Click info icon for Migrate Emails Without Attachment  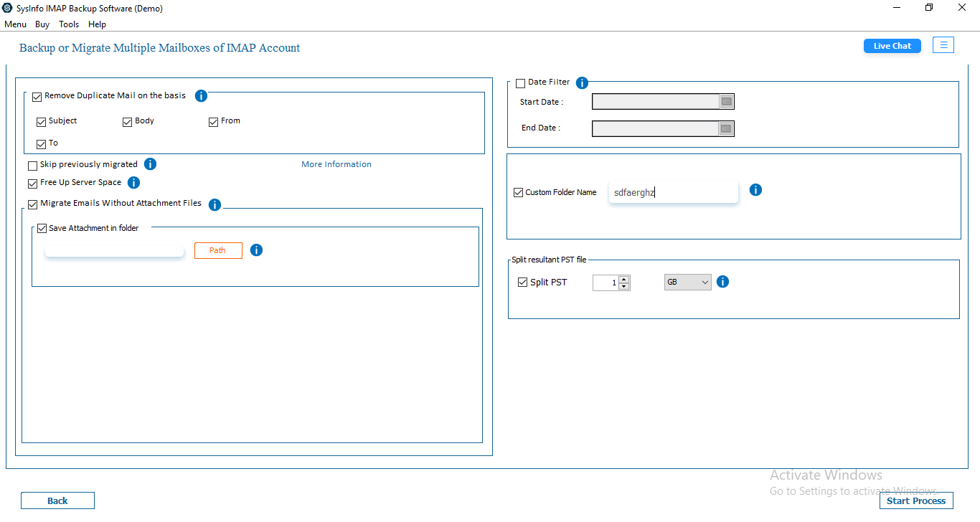(x=215, y=205)
